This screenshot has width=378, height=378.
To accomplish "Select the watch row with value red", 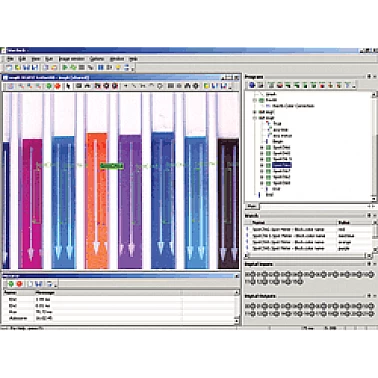I will (x=309, y=229).
